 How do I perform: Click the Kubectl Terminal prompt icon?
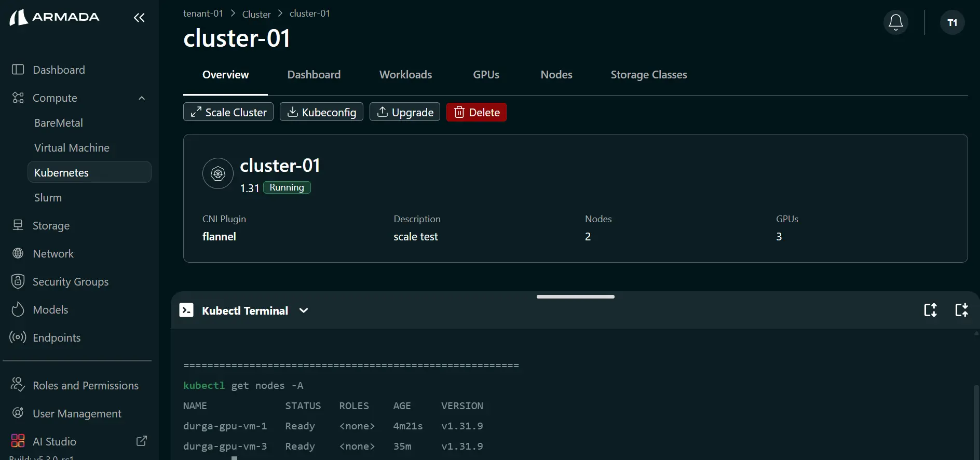[186, 310]
